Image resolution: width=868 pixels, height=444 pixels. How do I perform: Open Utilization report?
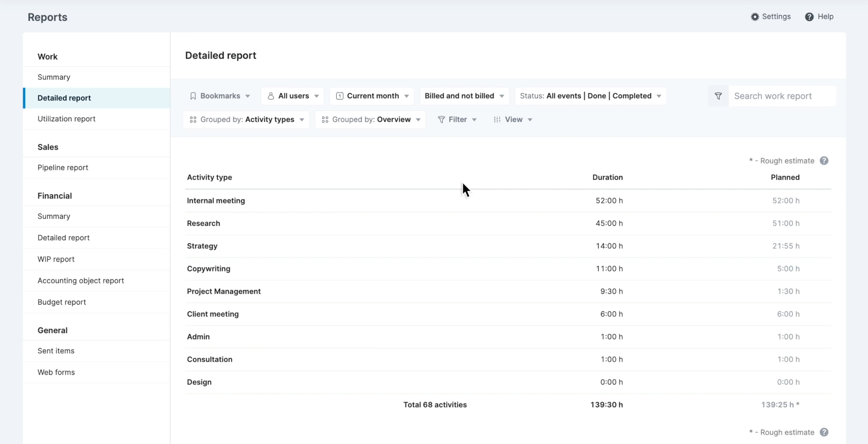[96, 119]
